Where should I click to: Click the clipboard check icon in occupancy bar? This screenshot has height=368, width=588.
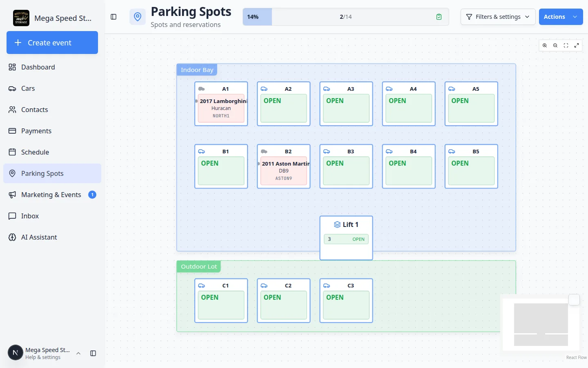click(439, 17)
